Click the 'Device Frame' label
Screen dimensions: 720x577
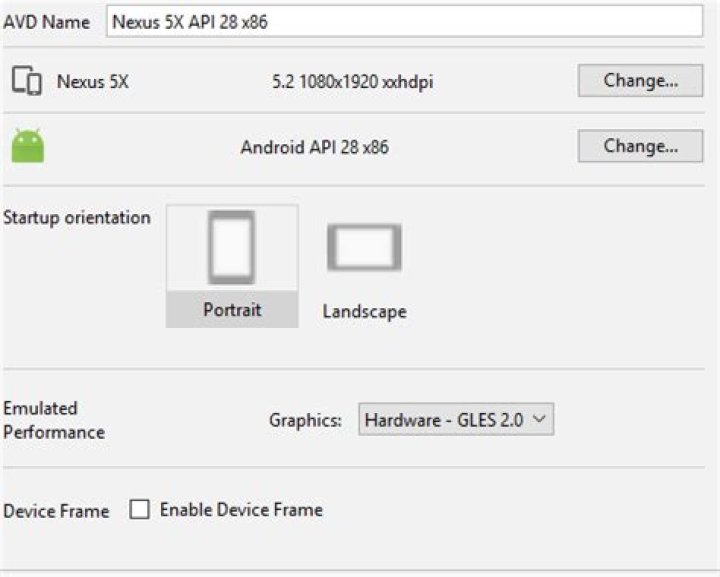click(56, 511)
